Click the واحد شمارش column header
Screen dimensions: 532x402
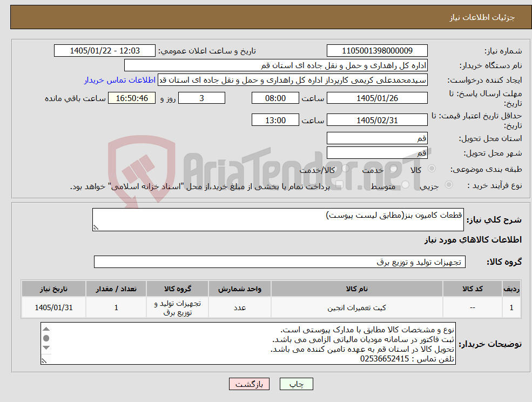coord(240,289)
